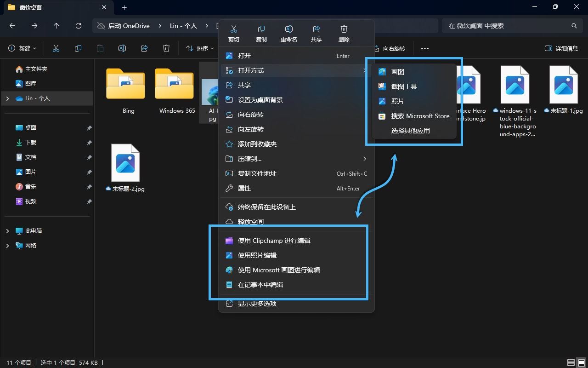
Task: Expand the 此电脑 tree node
Action: 7,231
